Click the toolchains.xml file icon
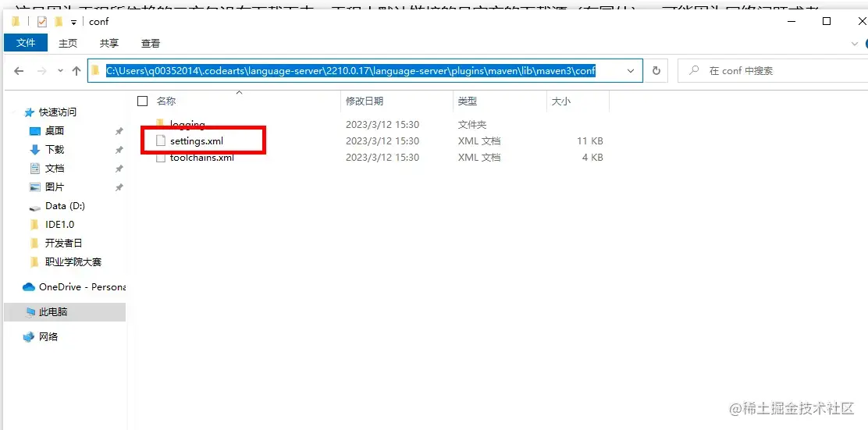This screenshot has height=430, width=868. pos(161,158)
